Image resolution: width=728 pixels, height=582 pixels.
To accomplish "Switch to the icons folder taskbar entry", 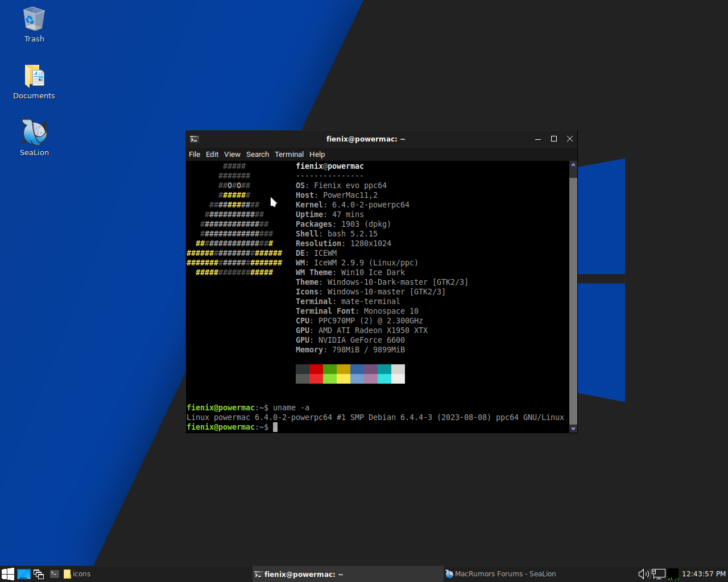I will (x=77, y=574).
